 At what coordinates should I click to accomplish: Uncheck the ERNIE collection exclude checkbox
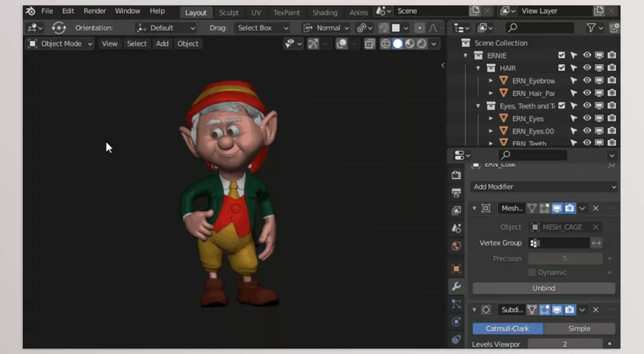pyautogui.click(x=561, y=55)
